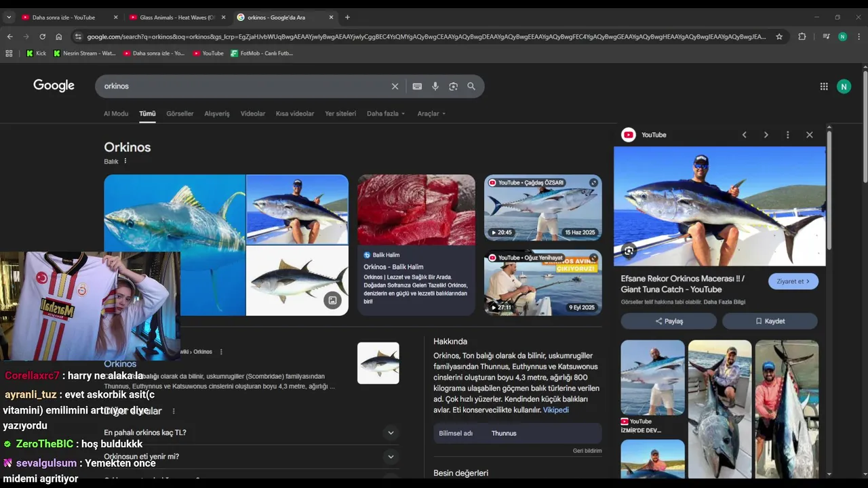Image resolution: width=868 pixels, height=488 pixels.
Task: Switch to Glass Animals Heat Waves tab
Action: coord(178,17)
